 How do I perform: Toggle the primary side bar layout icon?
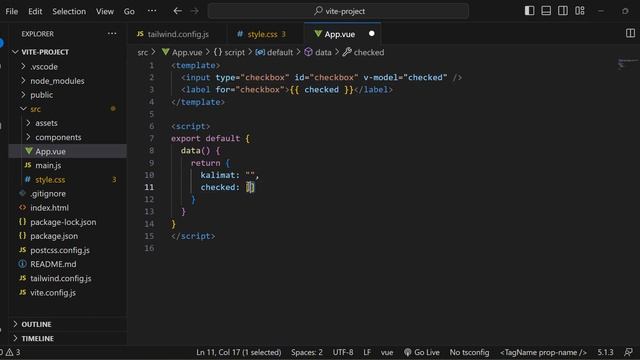[529, 11]
